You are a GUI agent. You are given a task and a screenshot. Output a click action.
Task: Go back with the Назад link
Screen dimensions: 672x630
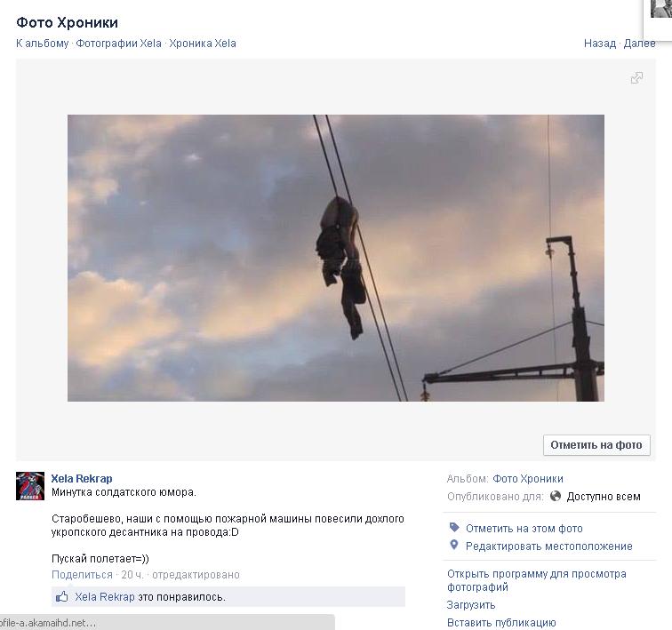(x=599, y=43)
